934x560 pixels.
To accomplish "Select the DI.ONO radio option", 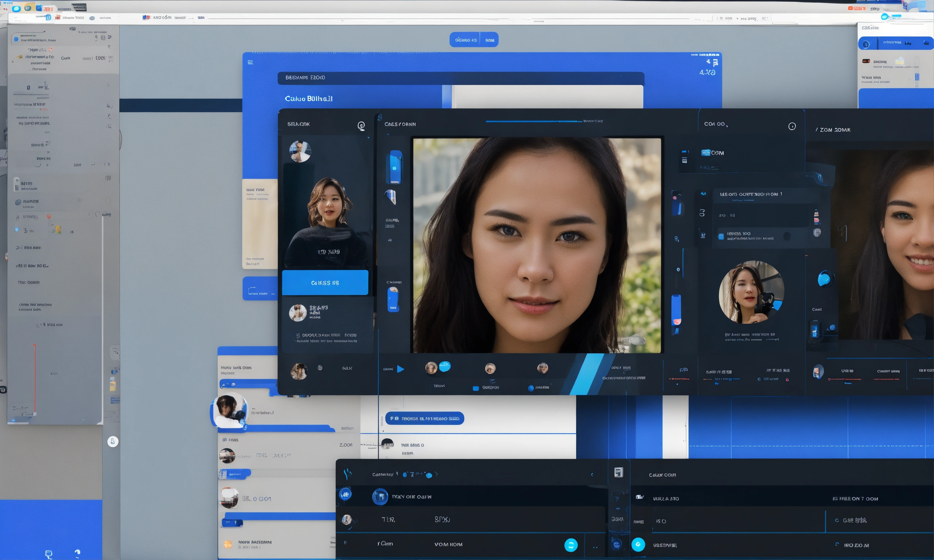I will pos(759,379).
